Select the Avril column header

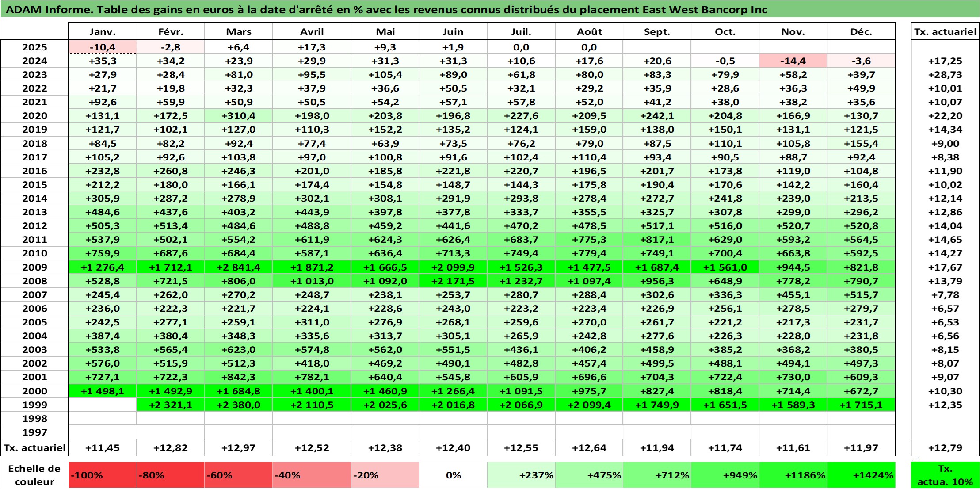pyautogui.click(x=312, y=32)
